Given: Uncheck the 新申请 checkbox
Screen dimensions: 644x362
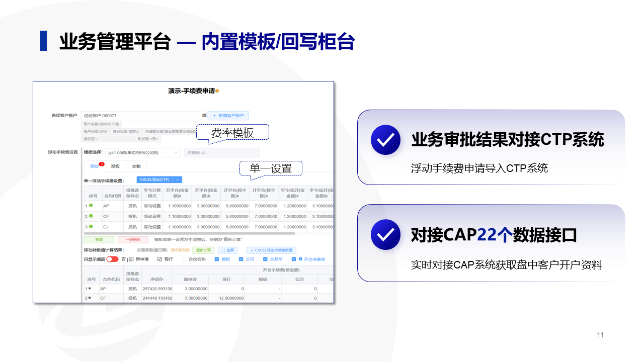Looking at the screenshot, I should pos(131,259).
